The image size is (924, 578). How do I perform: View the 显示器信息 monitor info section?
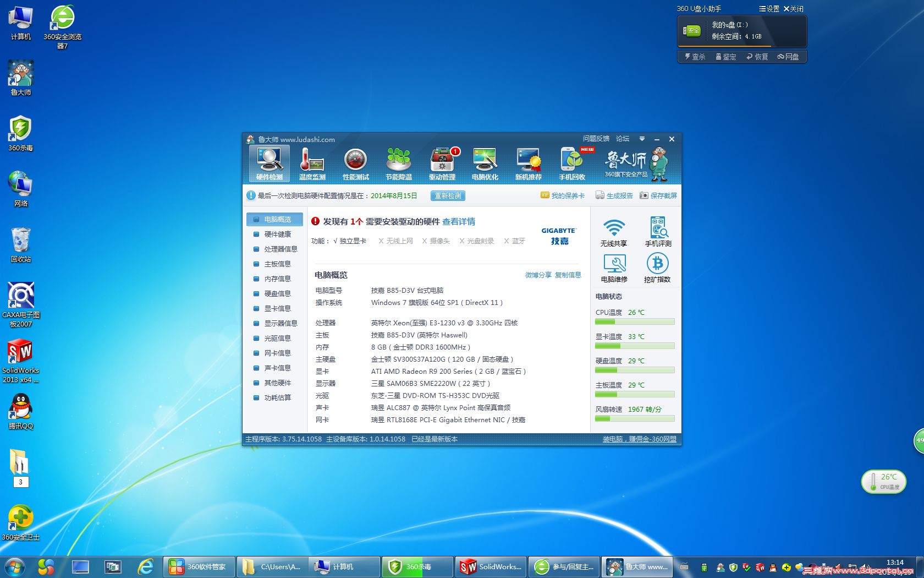[274, 323]
